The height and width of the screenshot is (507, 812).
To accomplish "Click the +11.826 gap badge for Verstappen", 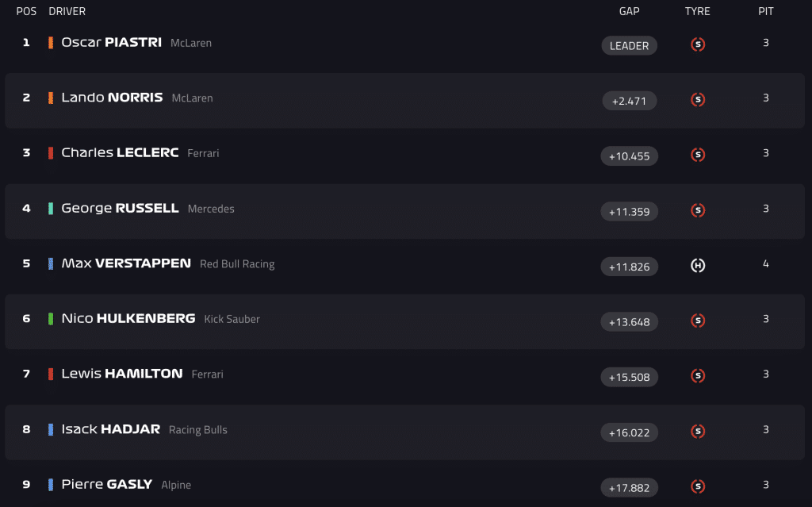I will [629, 267].
